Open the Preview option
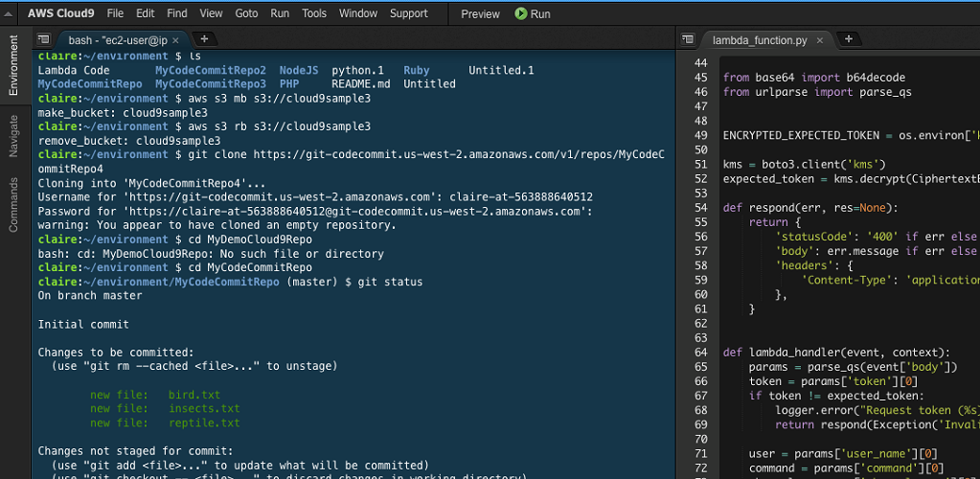The width and height of the screenshot is (980, 479). (480, 13)
